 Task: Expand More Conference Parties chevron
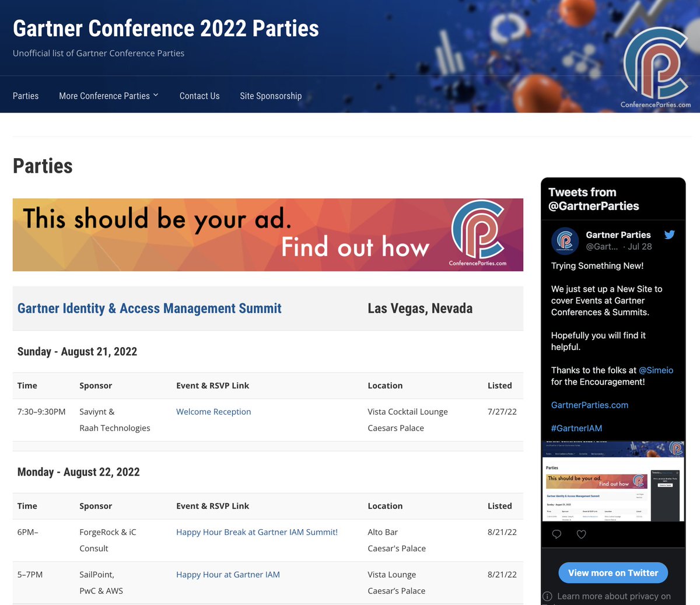tap(156, 95)
